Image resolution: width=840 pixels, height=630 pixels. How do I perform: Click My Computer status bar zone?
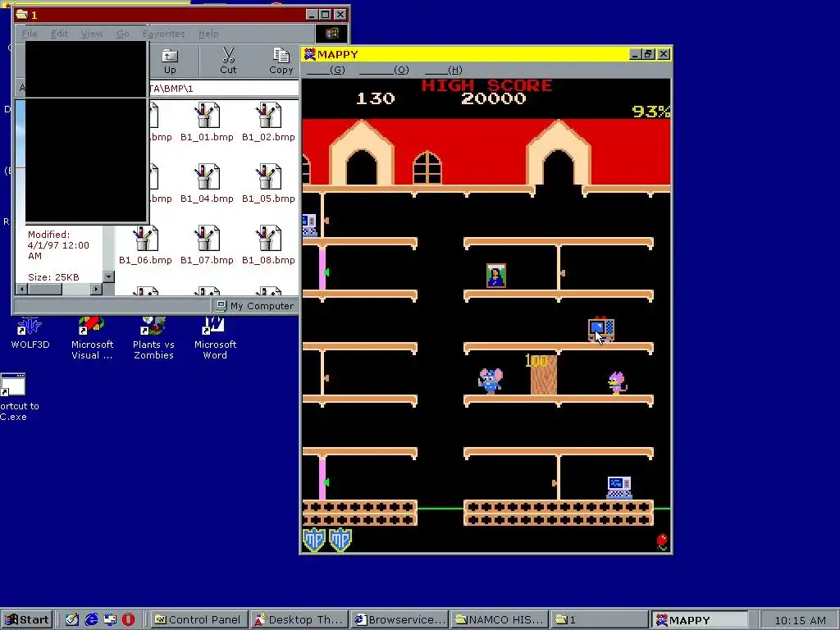(255, 306)
